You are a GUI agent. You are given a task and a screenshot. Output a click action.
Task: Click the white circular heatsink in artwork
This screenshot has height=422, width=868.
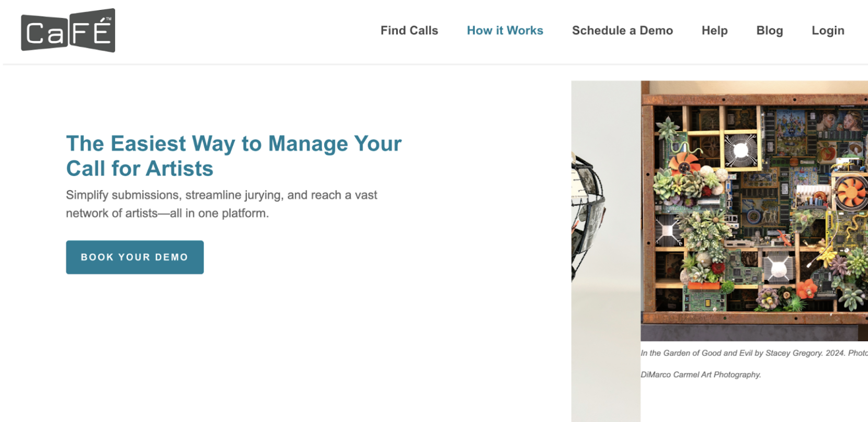point(740,151)
